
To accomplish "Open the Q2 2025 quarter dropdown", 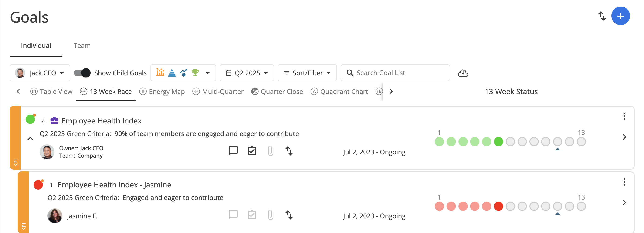I will coord(247,73).
